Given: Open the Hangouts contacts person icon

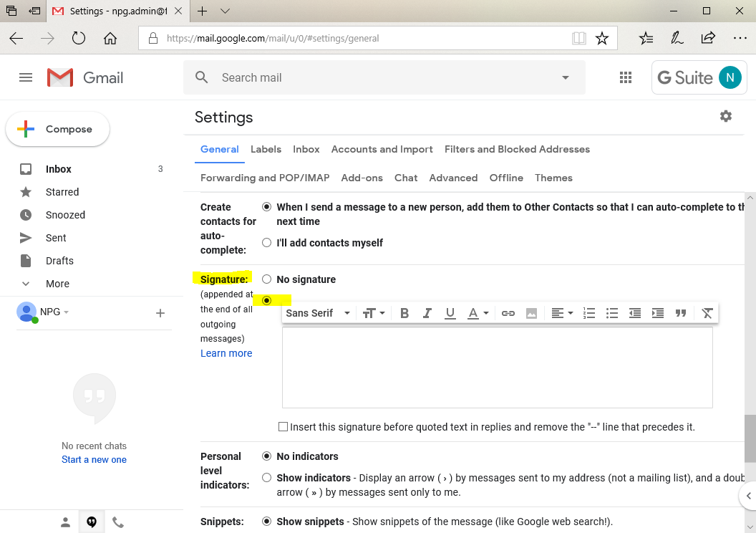Looking at the screenshot, I should 66,522.
